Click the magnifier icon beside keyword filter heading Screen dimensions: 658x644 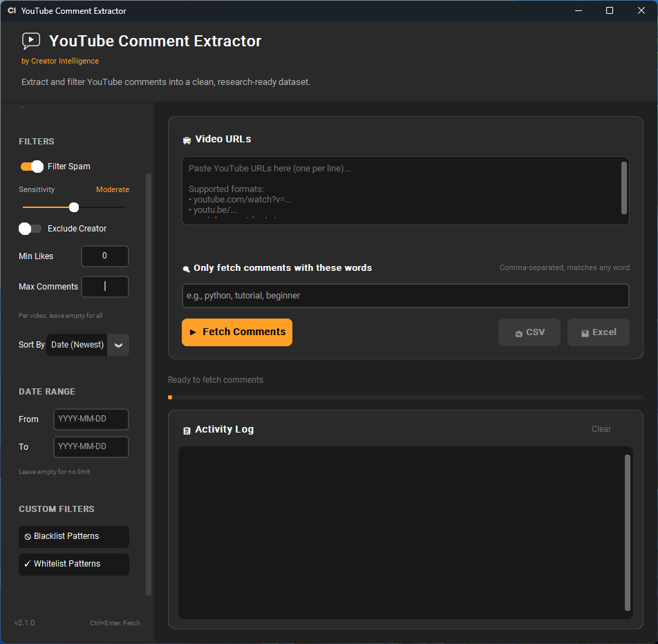[x=187, y=269]
